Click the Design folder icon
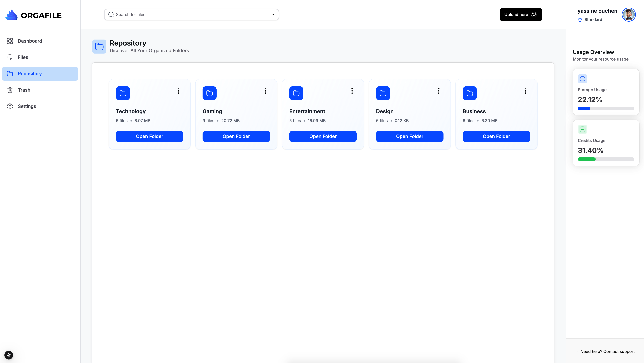This screenshot has width=644, height=363. (383, 93)
